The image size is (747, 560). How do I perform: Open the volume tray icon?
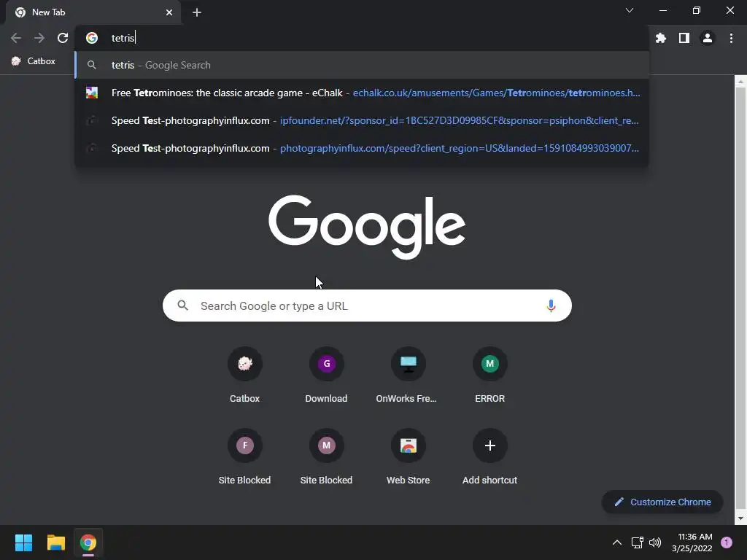pos(655,542)
